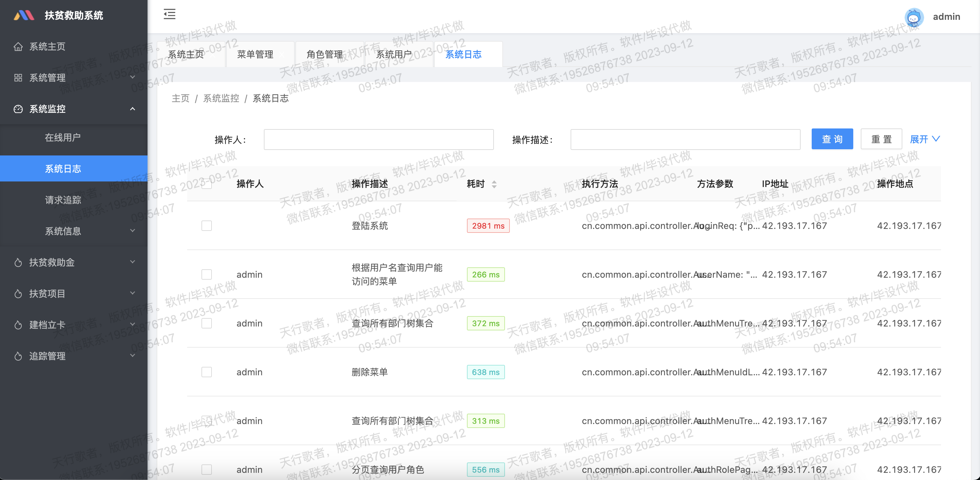Expand the 系统信息 submenu
The width and height of the screenshot is (980, 480).
point(63,231)
